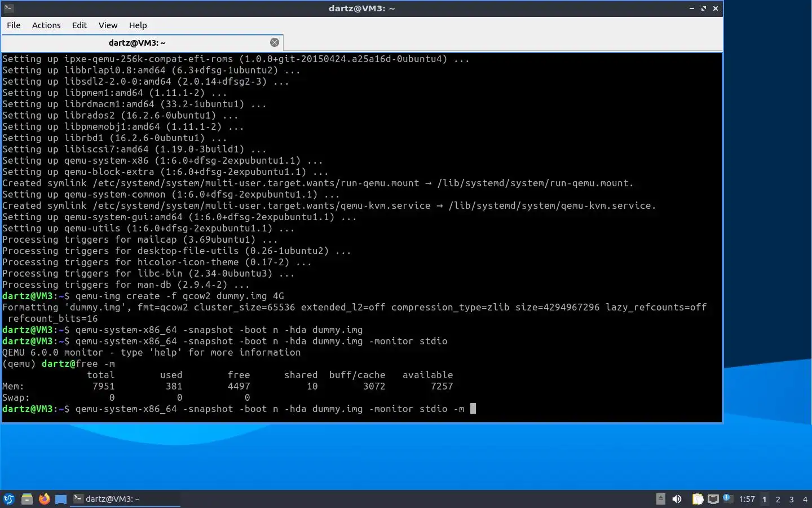Open the Edit menu
This screenshot has width=812, height=508.
point(80,25)
